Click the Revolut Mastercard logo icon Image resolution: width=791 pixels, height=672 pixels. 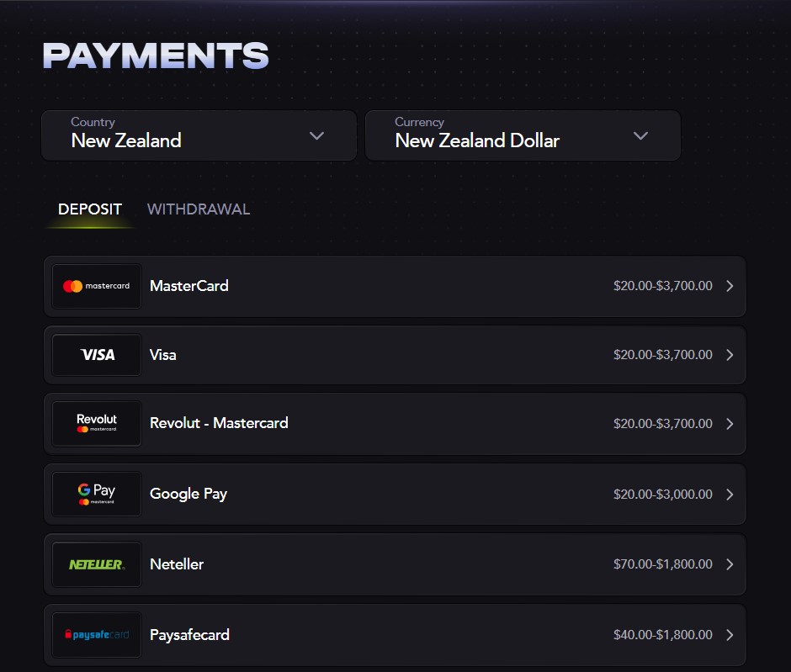click(x=97, y=423)
